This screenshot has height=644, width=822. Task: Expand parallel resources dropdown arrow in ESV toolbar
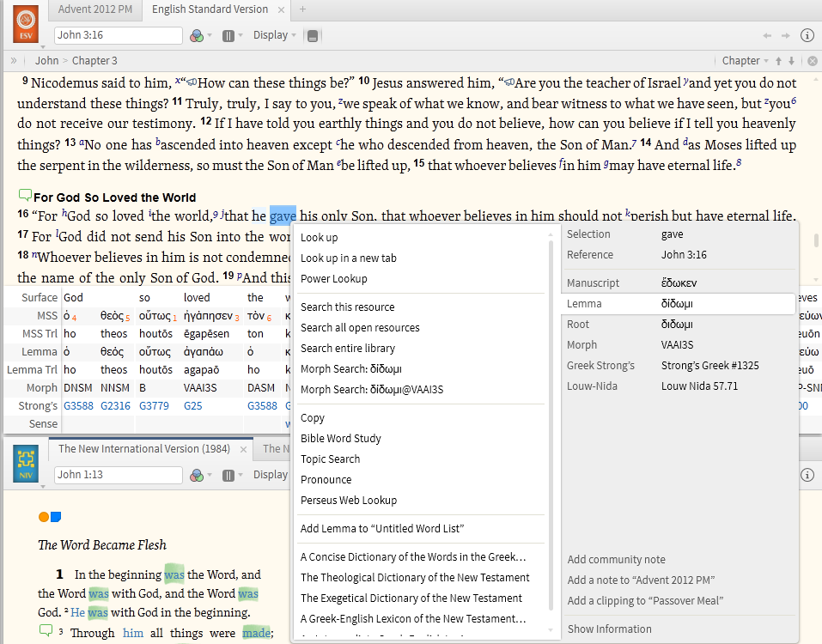(241, 35)
